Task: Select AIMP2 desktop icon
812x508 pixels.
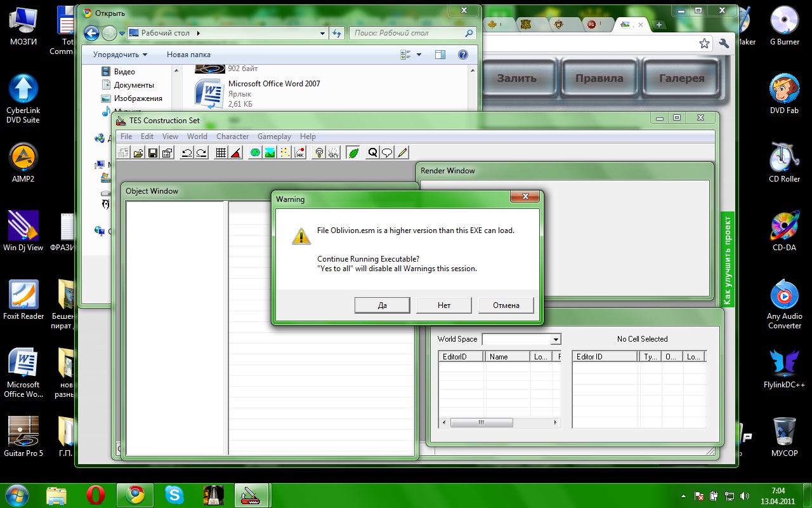Action: tap(23, 163)
